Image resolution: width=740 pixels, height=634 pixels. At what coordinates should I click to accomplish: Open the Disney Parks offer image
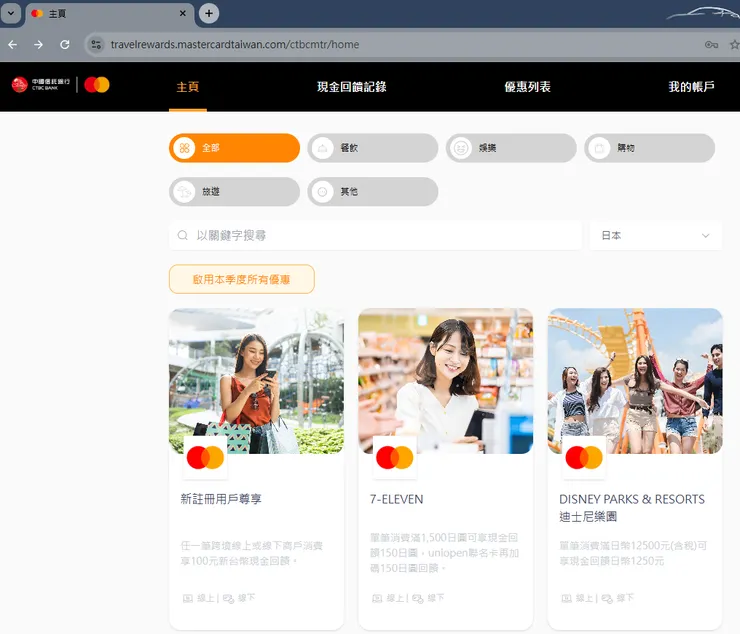635,381
